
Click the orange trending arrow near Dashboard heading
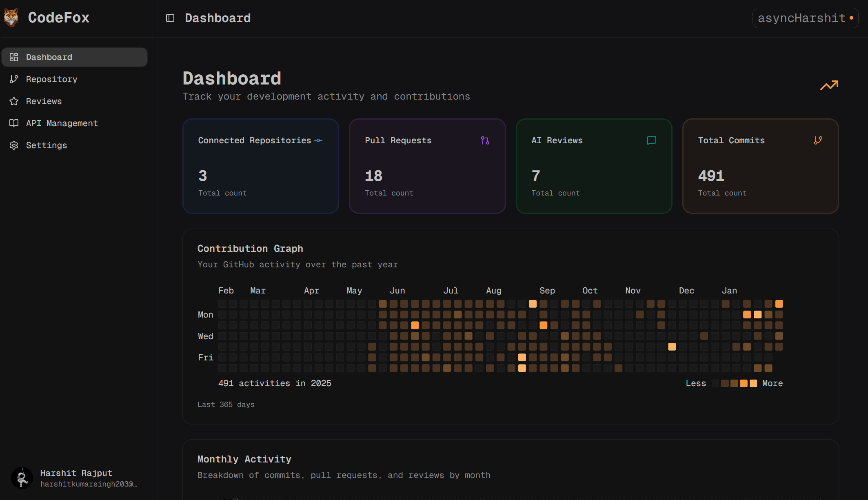pos(829,85)
